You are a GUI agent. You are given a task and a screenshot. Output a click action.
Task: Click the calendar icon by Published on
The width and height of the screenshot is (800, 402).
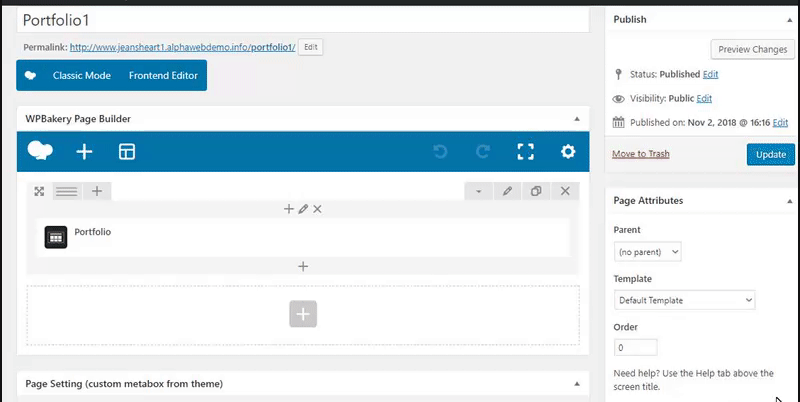point(618,122)
